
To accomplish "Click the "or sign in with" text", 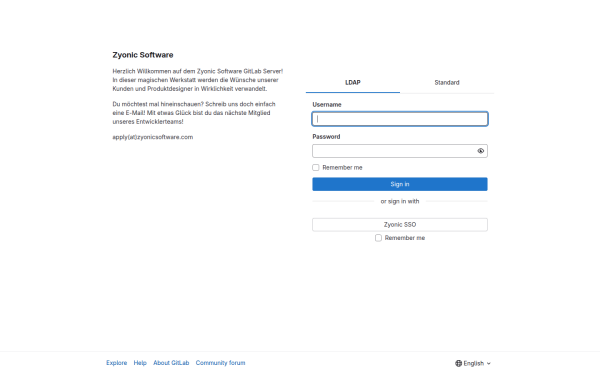I will point(400,201).
